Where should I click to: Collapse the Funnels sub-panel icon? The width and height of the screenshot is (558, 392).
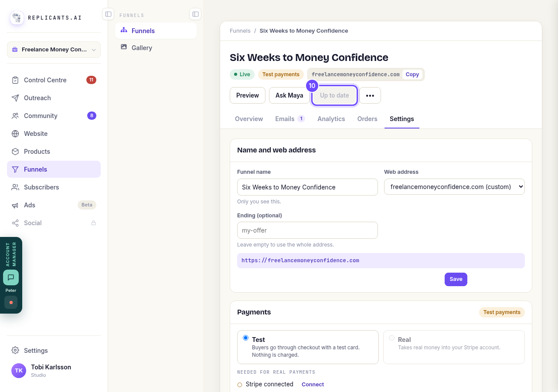click(x=195, y=14)
